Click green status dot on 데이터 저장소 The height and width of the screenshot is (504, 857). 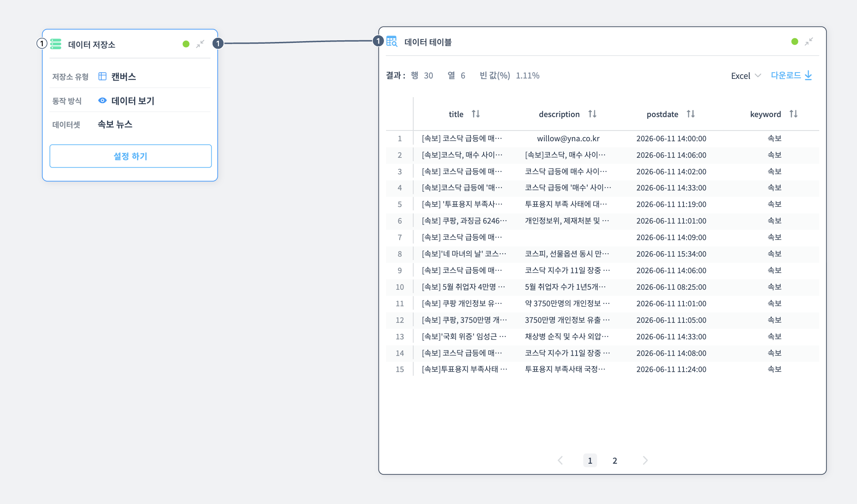186,44
